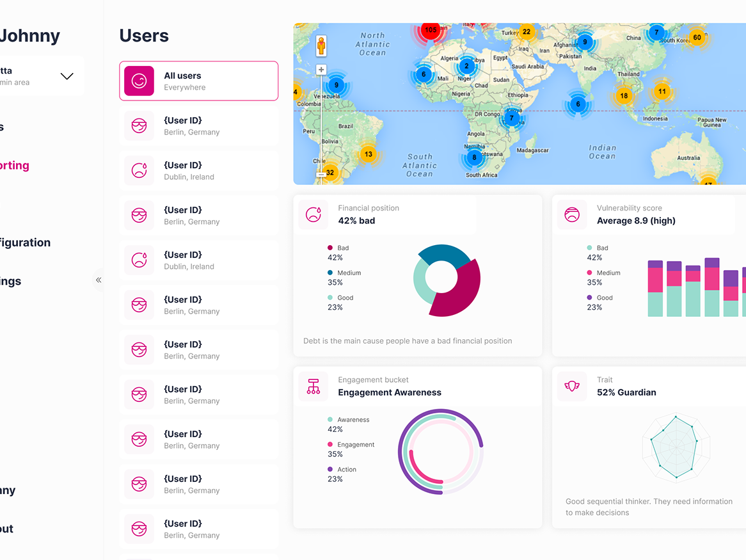746x560 pixels.
Task: Click the Engagement bucket hierarchy icon
Action: coord(313,386)
